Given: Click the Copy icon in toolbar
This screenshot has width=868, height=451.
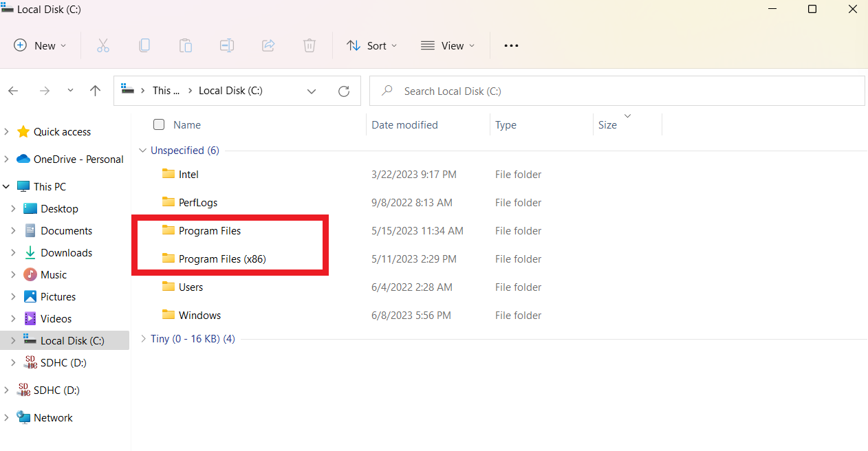Looking at the screenshot, I should (x=144, y=45).
